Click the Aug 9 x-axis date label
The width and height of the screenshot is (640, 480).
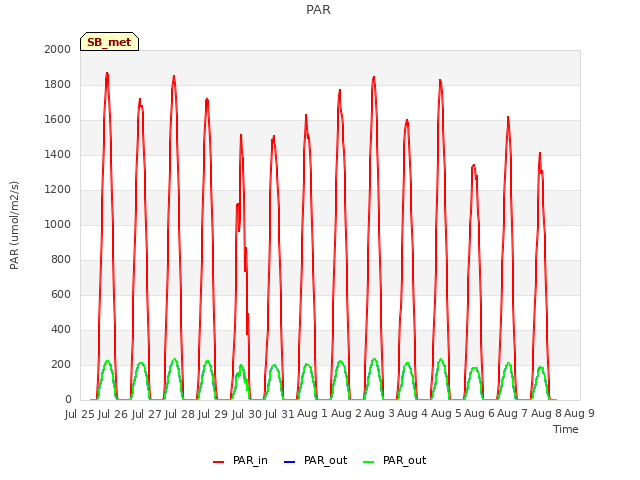pos(579,414)
